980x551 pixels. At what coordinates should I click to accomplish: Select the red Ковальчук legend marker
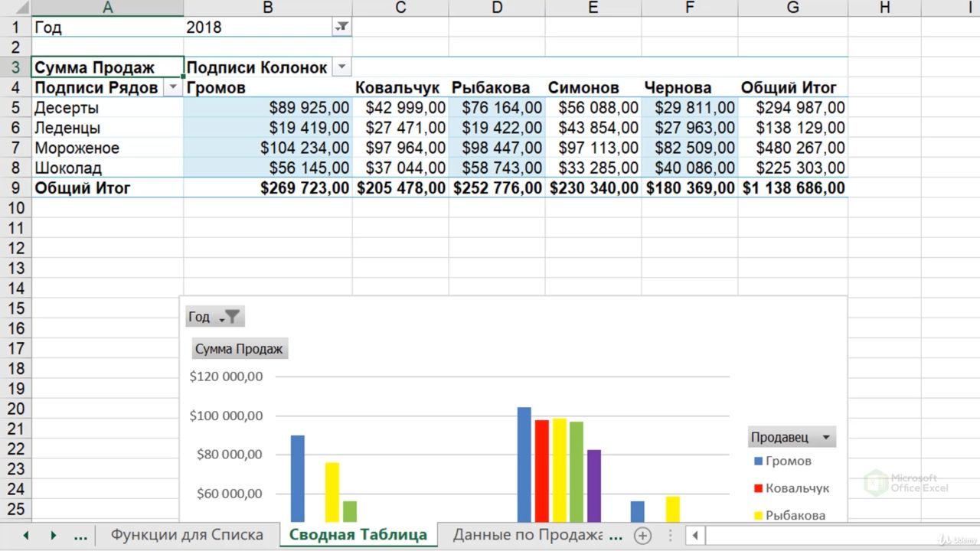(x=759, y=488)
